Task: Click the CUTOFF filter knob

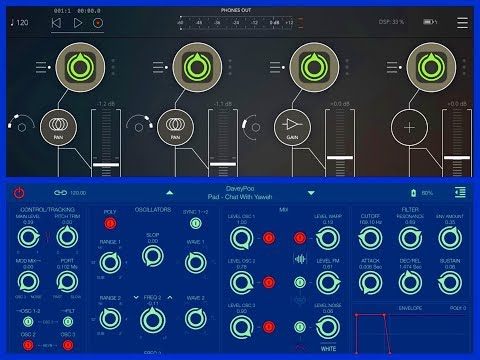Action: 370,238
